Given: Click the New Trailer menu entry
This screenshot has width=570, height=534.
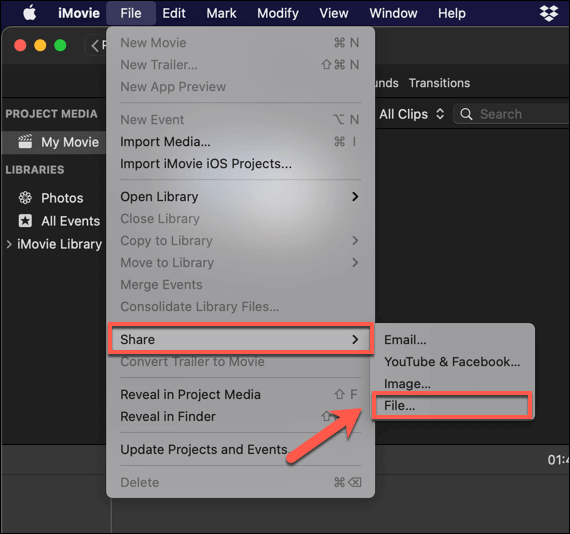Looking at the screenshot, I should pyautogui.click(x=240, y=65).
